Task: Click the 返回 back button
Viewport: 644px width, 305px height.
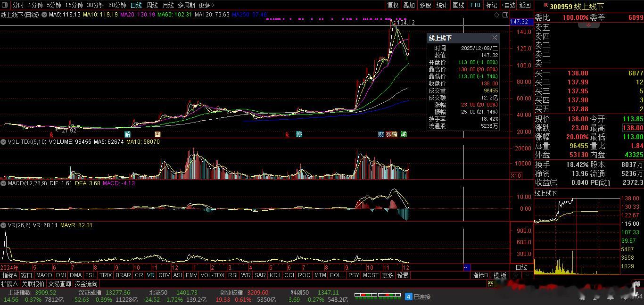Action: (x=525, y=5)
